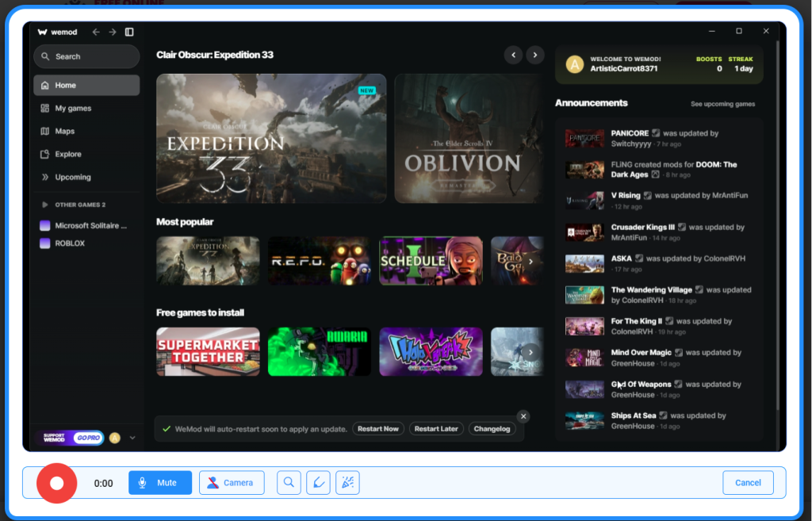Click the GO PRO support badge

click(x=71, y=438)
